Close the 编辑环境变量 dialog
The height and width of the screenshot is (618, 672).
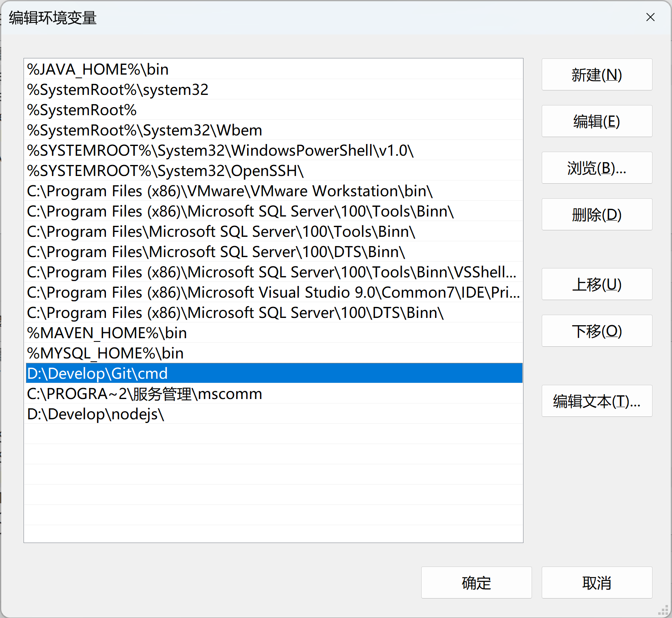click(x=650, y=17)
